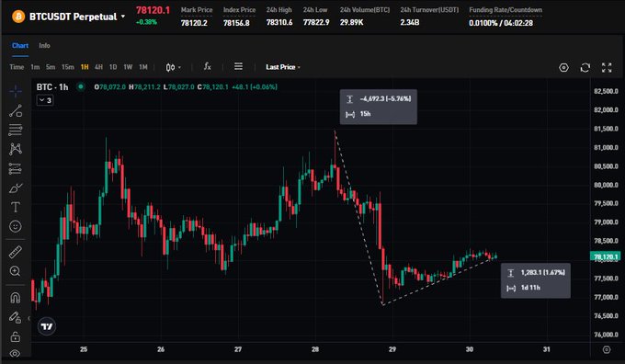625x364 pixels.
Task: Open the indicators fx menu
Action: 208,66
